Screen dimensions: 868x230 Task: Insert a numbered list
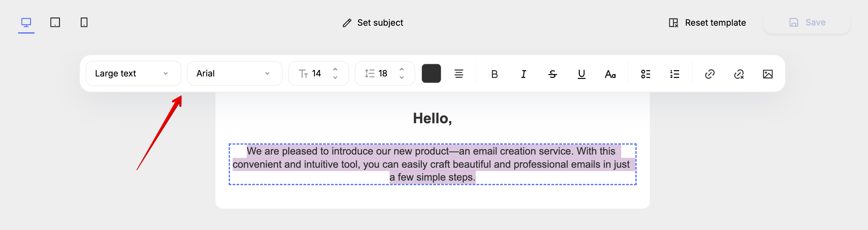click(x=675, y=74)
